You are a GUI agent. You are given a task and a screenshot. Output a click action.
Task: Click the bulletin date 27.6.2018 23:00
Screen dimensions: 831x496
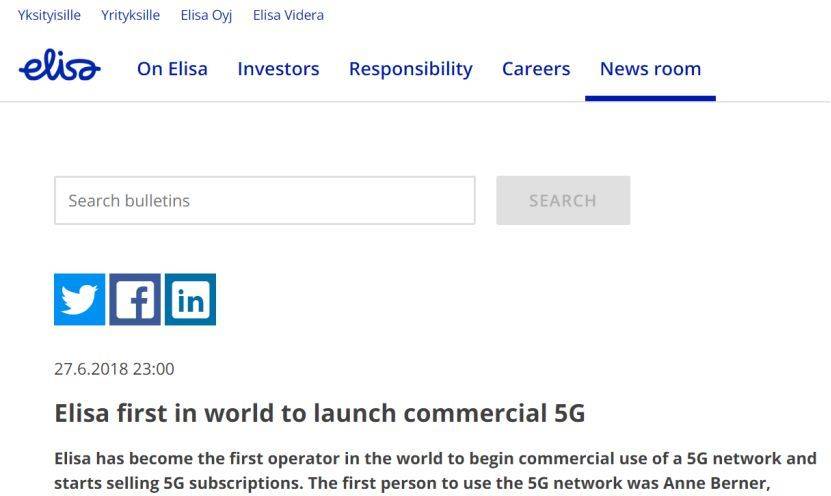point(114,369)
